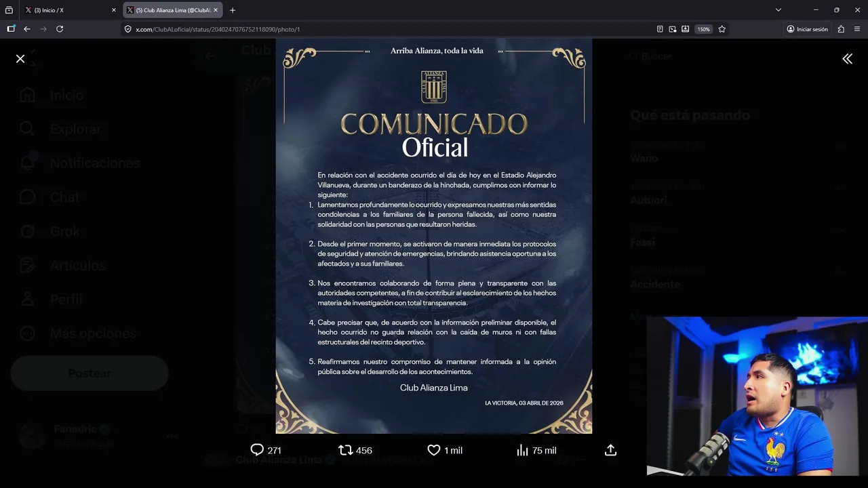Screen dimensions: 868x488
Task: Open Explorar in the X sidebar
Action: tap(60, 129)
